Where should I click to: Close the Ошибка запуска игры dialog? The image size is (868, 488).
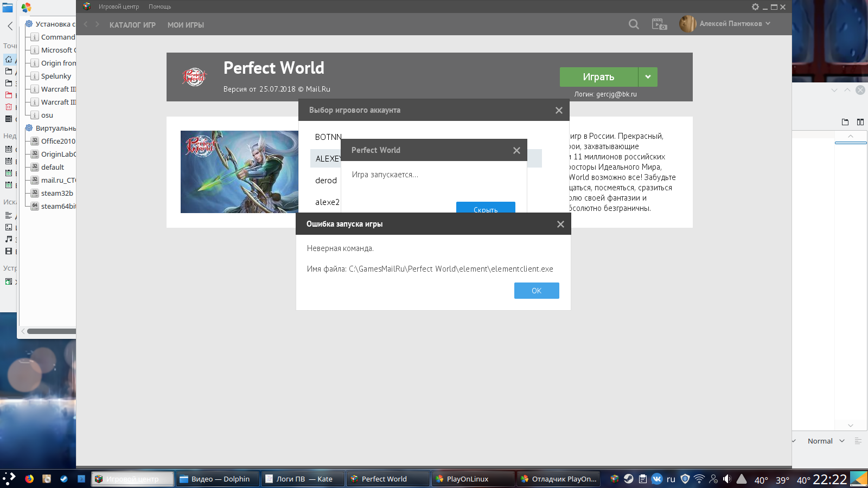[x=560, y=224]
